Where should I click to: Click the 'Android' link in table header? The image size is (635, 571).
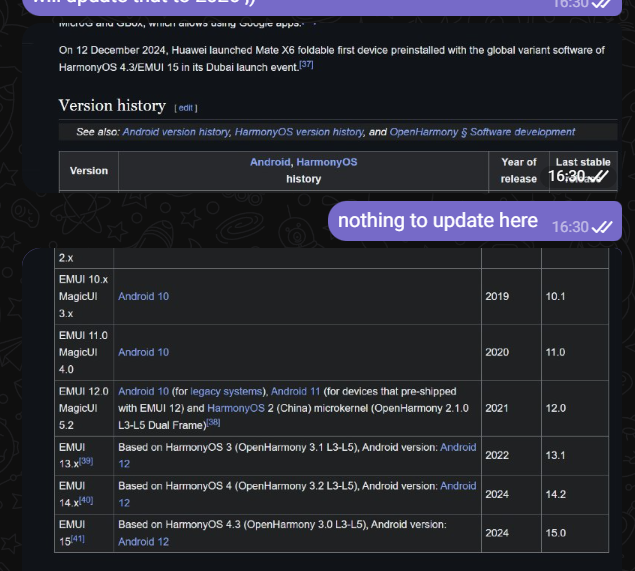click(270, 162)
